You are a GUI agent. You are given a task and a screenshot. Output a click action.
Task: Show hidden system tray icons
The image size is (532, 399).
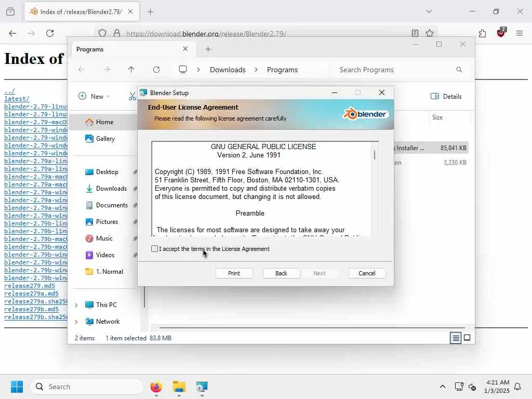click(x=443, y=387)
